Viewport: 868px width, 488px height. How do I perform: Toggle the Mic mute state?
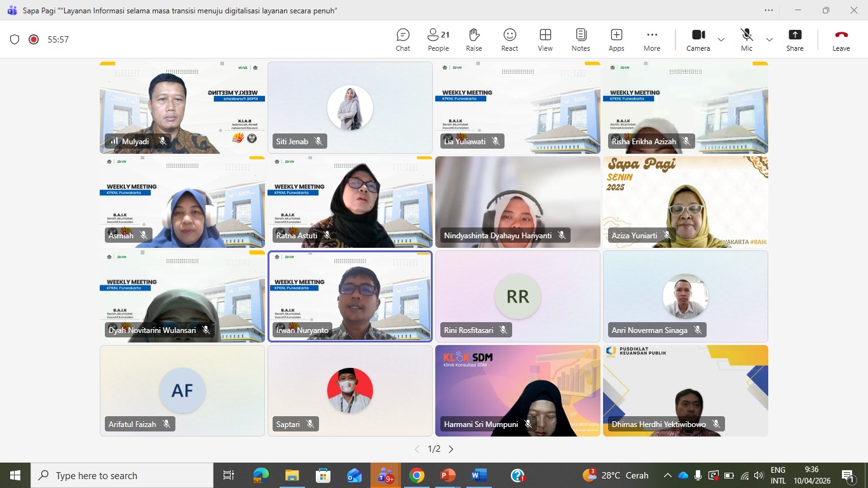pos(747,39)
